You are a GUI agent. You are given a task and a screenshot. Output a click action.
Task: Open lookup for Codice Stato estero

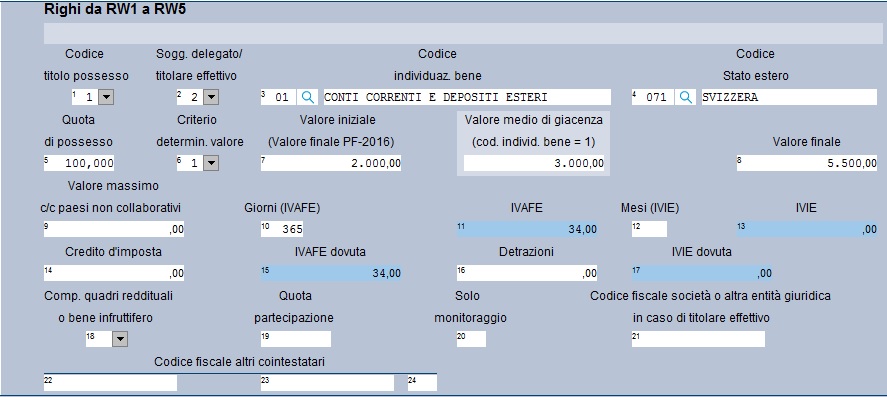pyautogui.click(x=686, y=97)
